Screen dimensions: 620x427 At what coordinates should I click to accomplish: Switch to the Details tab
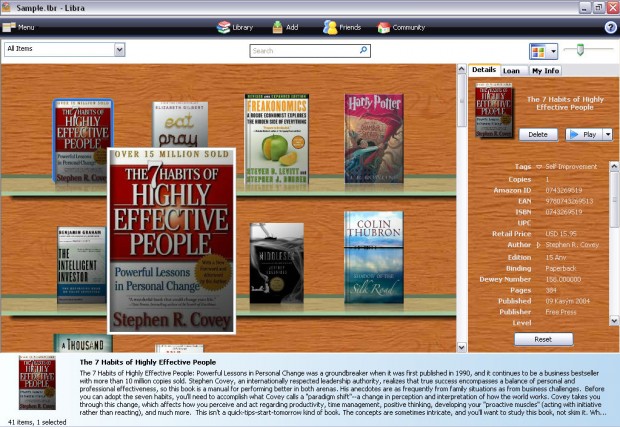pyautogui.click(x=484, y=70)
